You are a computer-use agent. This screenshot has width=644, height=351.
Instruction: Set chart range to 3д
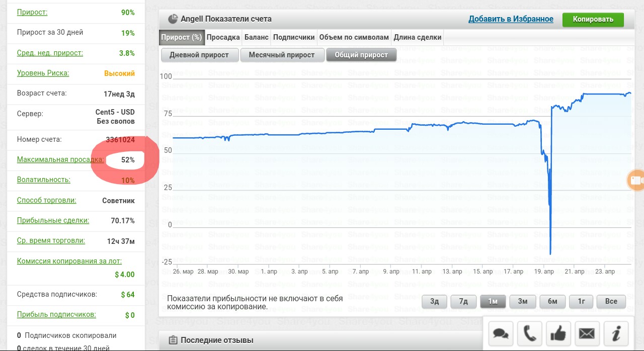point(434,301)
